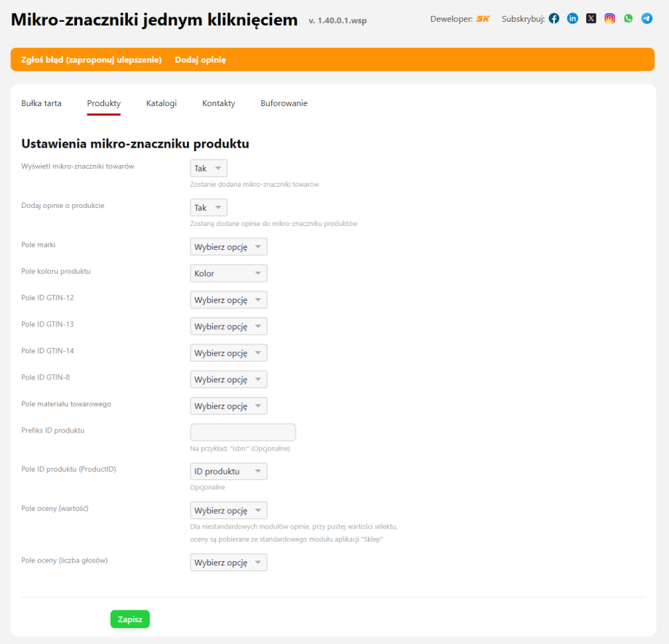Open the 'Pole oceny (wartość)' dropdown
Image resolution: width=669 pixels, height=644 pixels.
click(228, 510)
